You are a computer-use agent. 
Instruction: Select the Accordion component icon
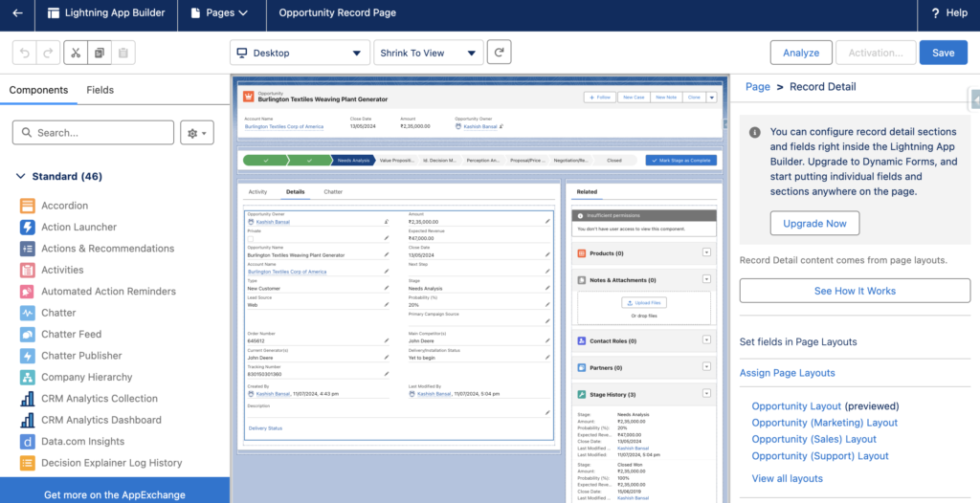coord(27,206)
